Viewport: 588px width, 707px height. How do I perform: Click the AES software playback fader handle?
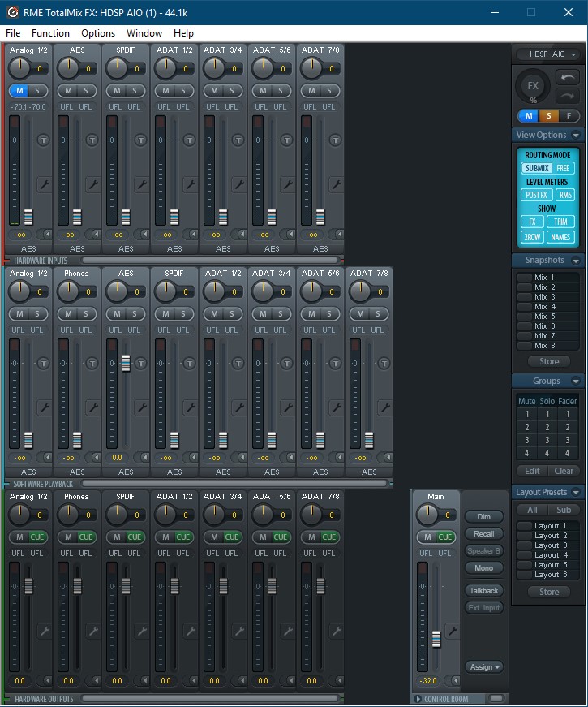point(126,363)
